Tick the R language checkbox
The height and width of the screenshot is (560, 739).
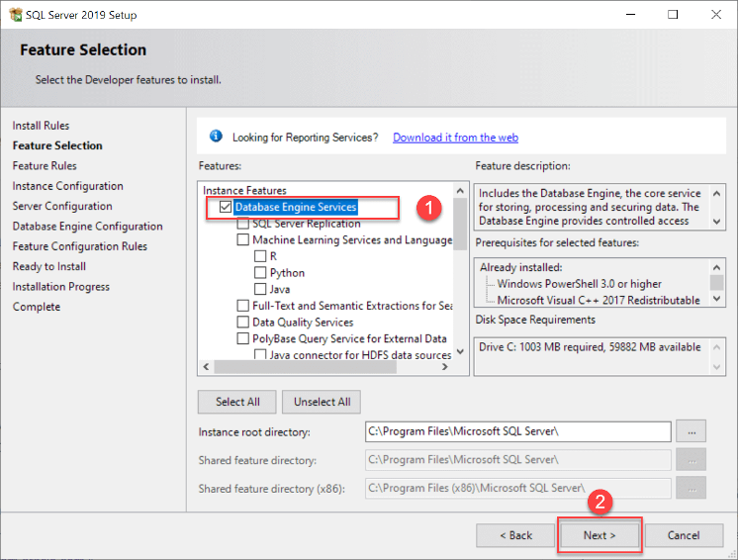tap(260, 256)
